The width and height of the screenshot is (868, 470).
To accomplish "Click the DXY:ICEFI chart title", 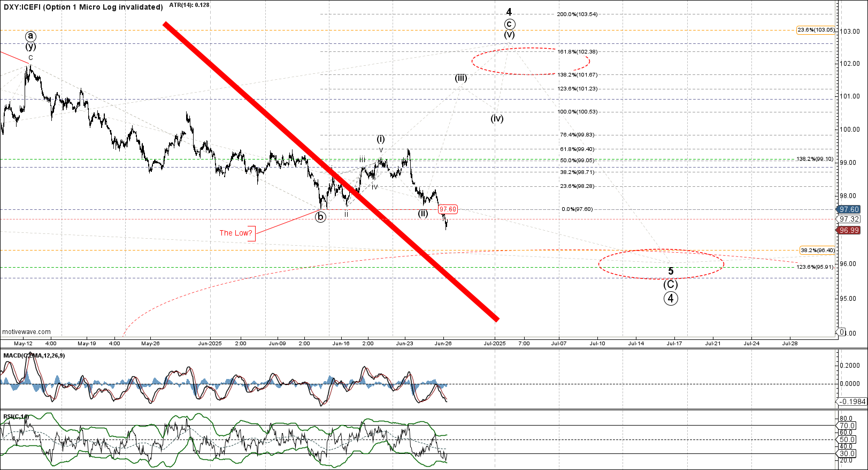I will tap(83, 7).
